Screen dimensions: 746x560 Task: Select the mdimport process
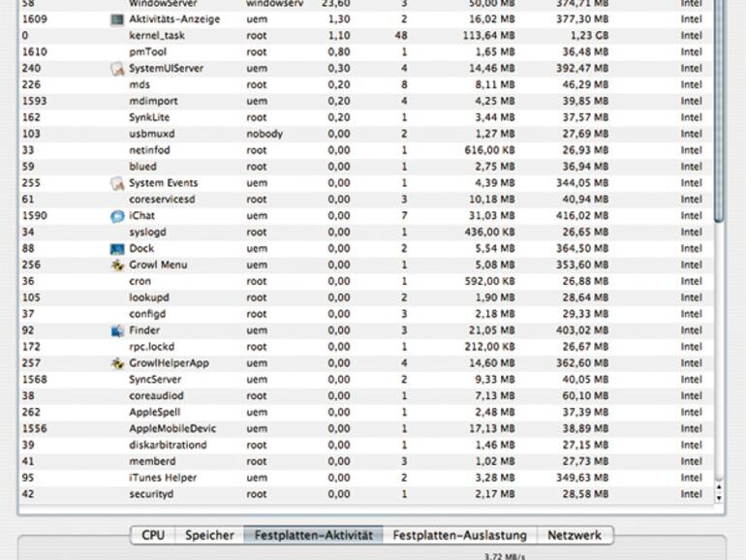pyautogui.click(x=365, y=102)
